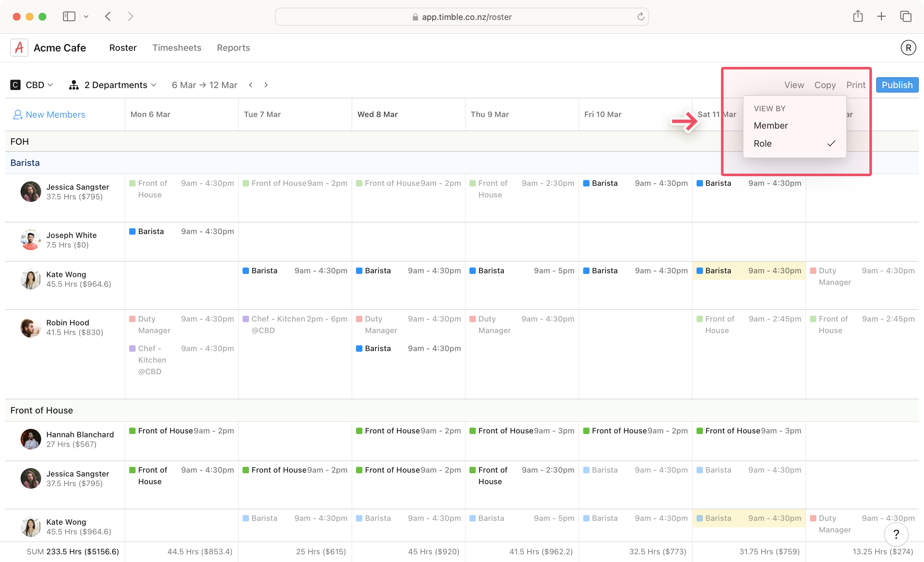
Task: Select Member in View By menu
Action: (771, 126)
